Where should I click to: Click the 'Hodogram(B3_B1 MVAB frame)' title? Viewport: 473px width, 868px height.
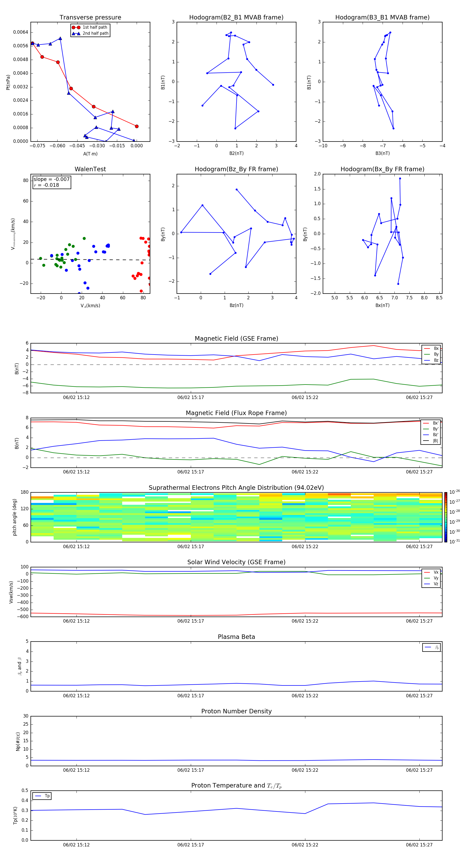(x=382, y=18)
